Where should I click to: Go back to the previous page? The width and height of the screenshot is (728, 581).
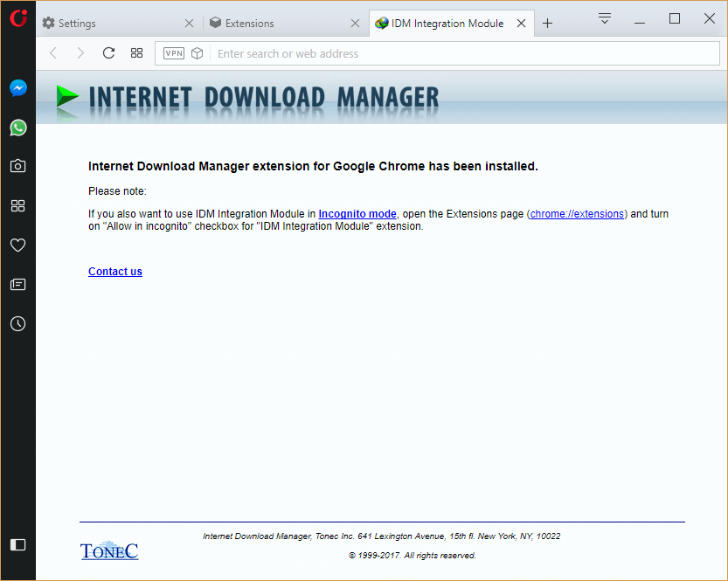pyautogui.click(x=53, y=53)
